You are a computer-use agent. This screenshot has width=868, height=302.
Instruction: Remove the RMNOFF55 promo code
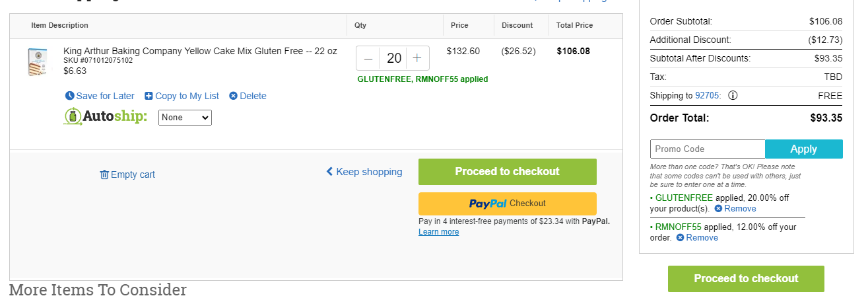click(x=697, y=237)
